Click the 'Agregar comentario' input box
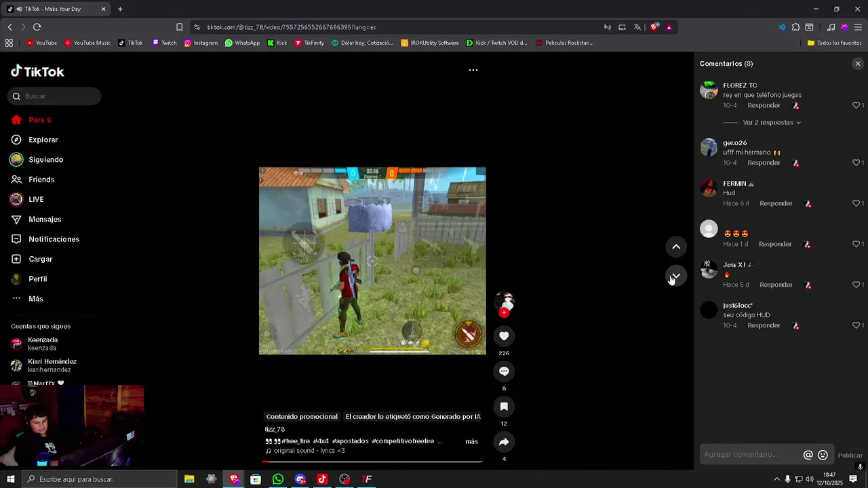The height and width of the screenshot is (488, 868). [751, 455]
